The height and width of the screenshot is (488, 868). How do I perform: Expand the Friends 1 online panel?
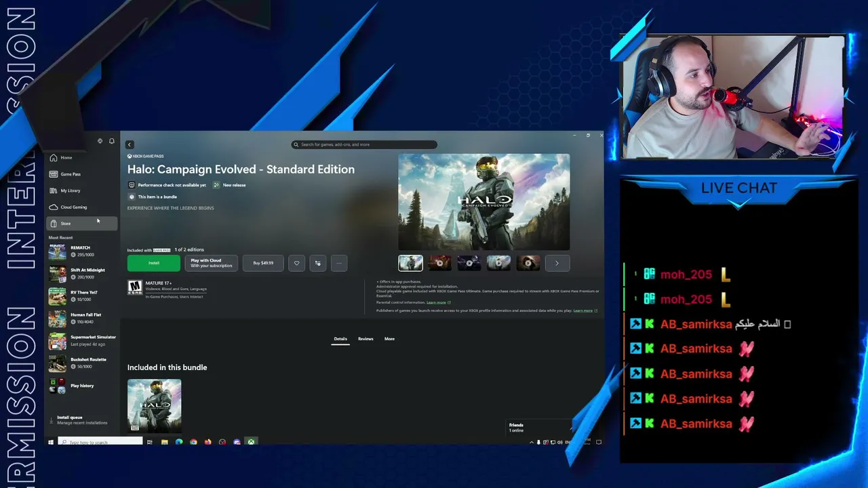pyautogui.click(x=539, y=428)
